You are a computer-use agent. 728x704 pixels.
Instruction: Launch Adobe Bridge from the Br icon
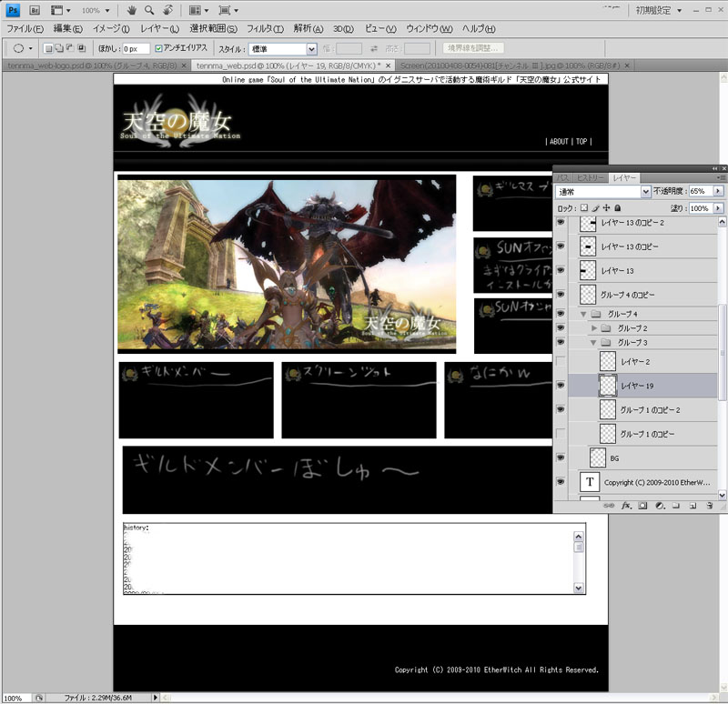click(35, 10)
